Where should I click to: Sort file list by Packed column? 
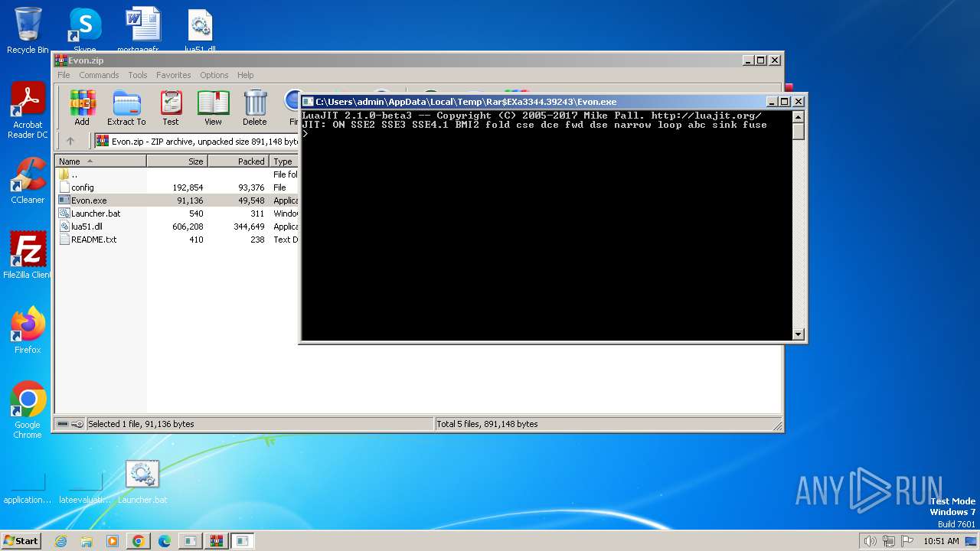pos(238,161)
